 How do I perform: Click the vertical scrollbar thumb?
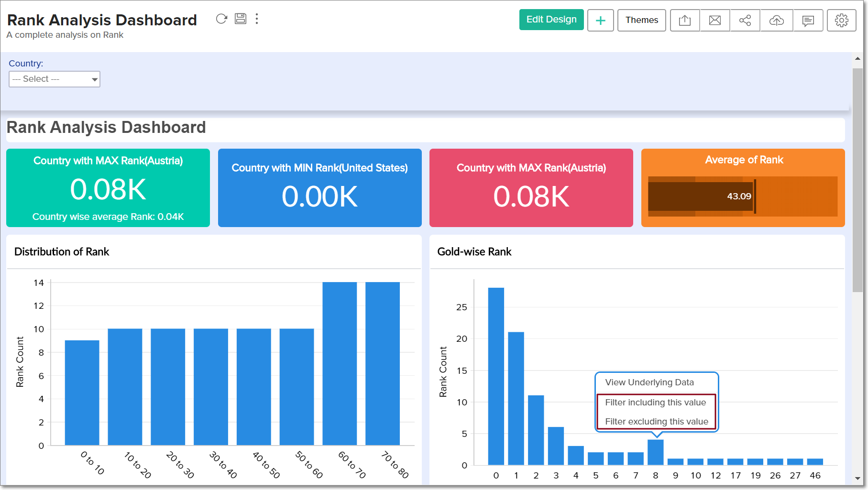[857, 179]
